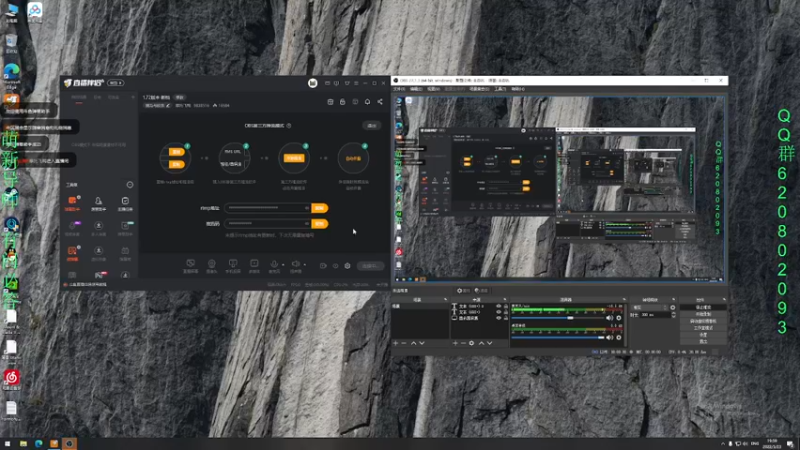Click the Settings button in OBS Controls

(703, 334)
